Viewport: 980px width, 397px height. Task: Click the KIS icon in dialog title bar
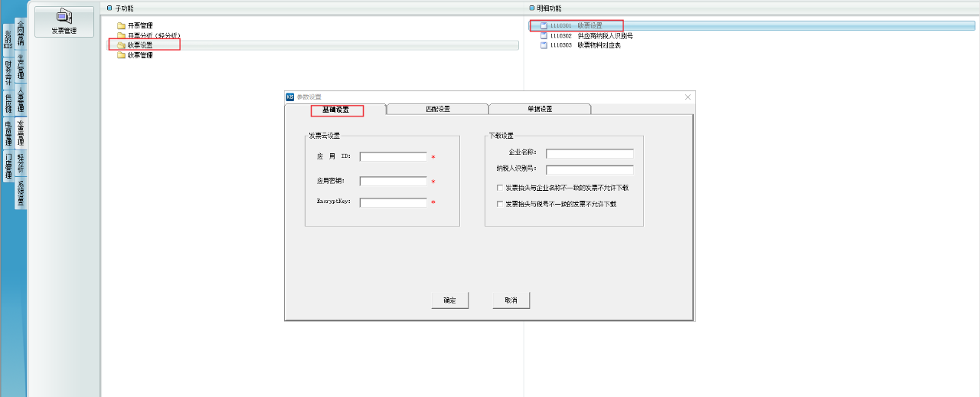pos(290,97)
